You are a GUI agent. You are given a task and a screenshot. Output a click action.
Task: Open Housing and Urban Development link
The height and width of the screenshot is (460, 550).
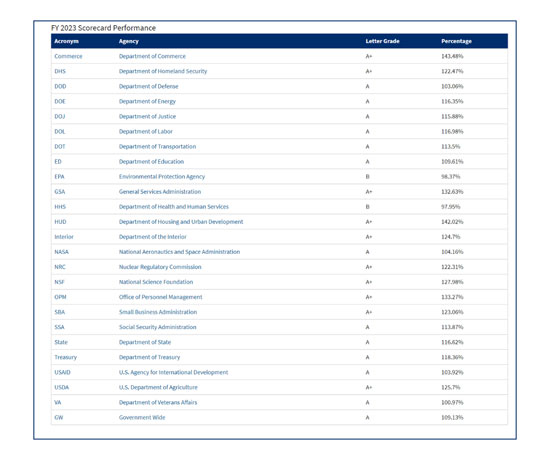click(x=181, y=222)
